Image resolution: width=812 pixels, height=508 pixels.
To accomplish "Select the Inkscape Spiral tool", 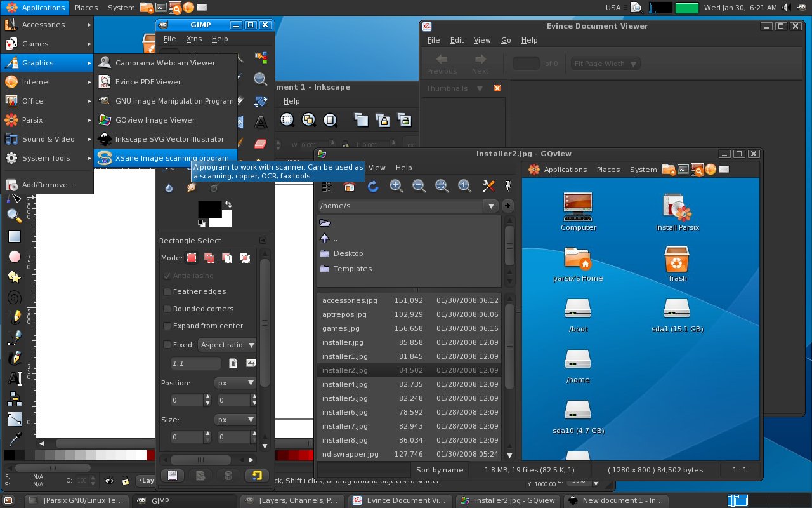I will pos(14,297).
